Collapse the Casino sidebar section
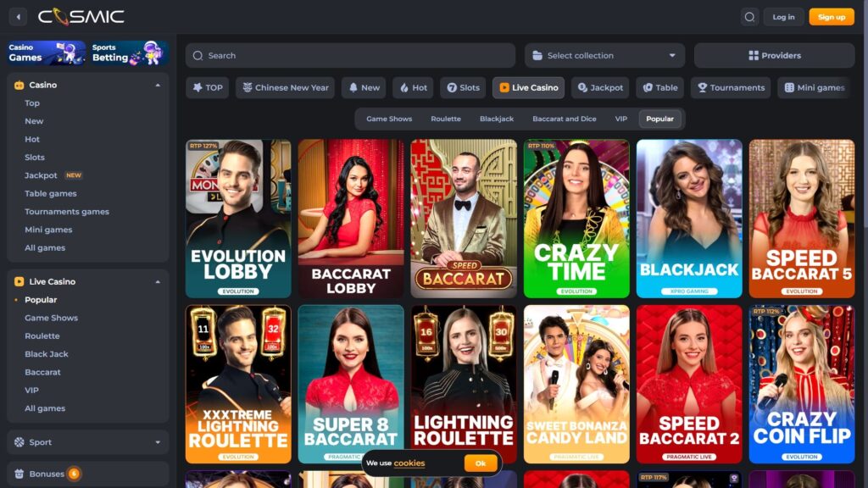Screen dimensions: 868x488 click(x=158, y=85)
